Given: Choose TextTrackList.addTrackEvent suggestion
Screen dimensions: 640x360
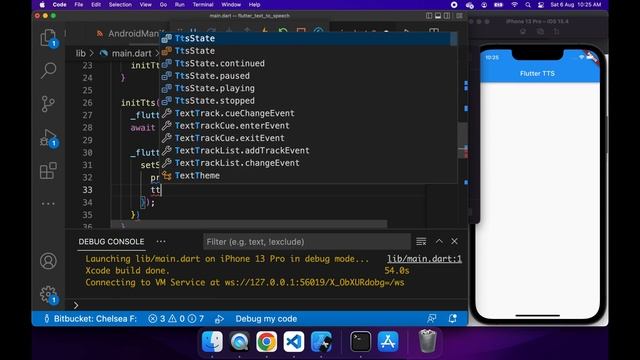Looking at the screenshot, I should point(308,151).
